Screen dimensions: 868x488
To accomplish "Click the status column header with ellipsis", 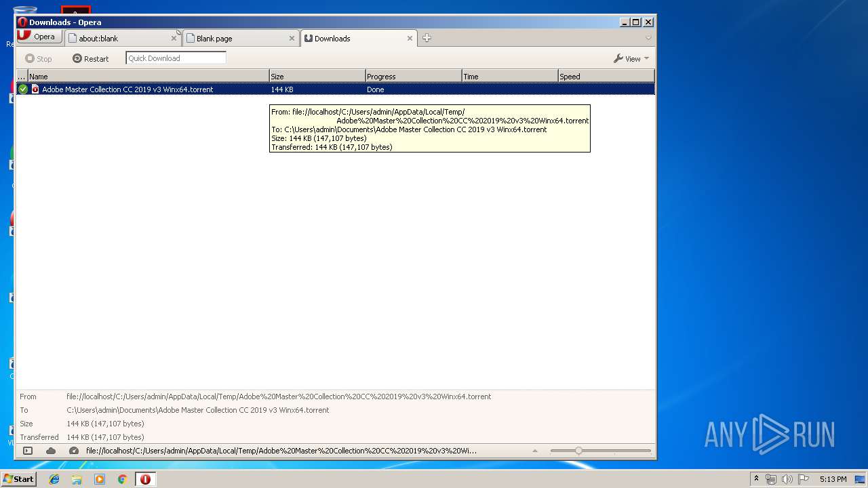I will tap(22, 76).
